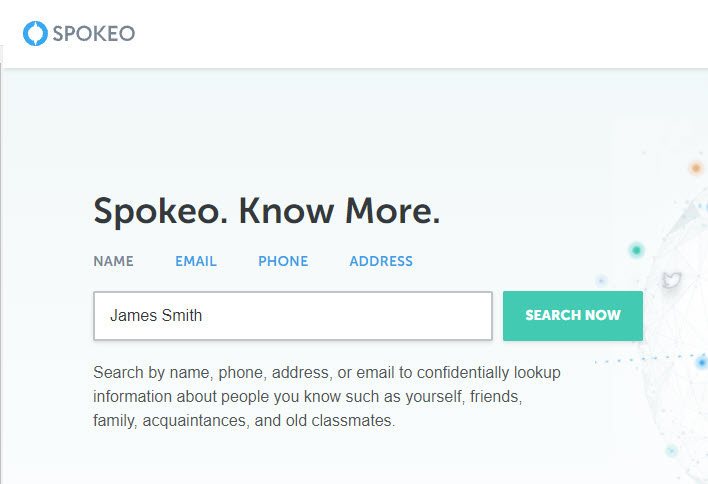708x484 pixels.
Task: Click the orange node dot
Action: [696, 168]
